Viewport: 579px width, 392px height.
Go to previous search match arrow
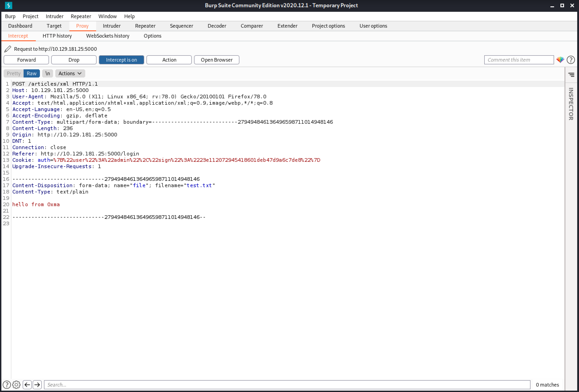pyautogui.click(x=27, y=385)
